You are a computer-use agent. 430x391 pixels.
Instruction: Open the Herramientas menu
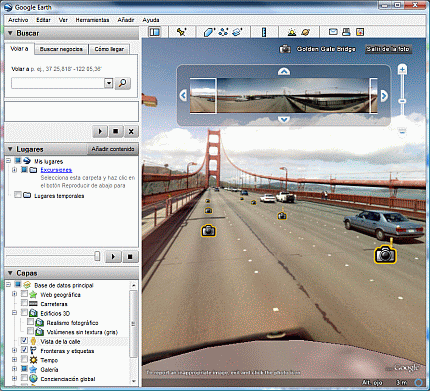92,20
